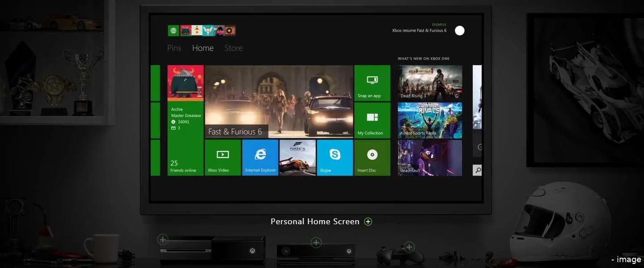Expand the plus beside Personal Home Screen
The width and height of the screenshot is (644, 268).
[368, 221]
